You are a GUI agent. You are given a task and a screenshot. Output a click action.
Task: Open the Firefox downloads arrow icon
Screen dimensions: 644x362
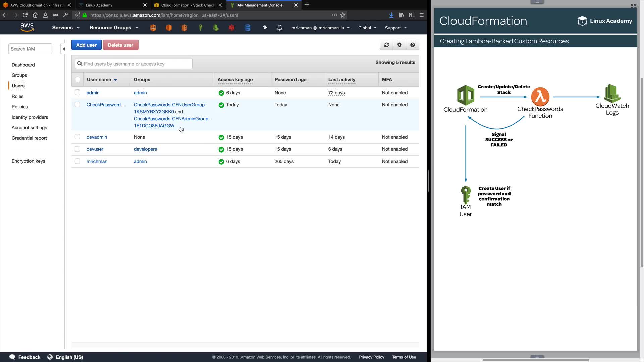point(391,15)
